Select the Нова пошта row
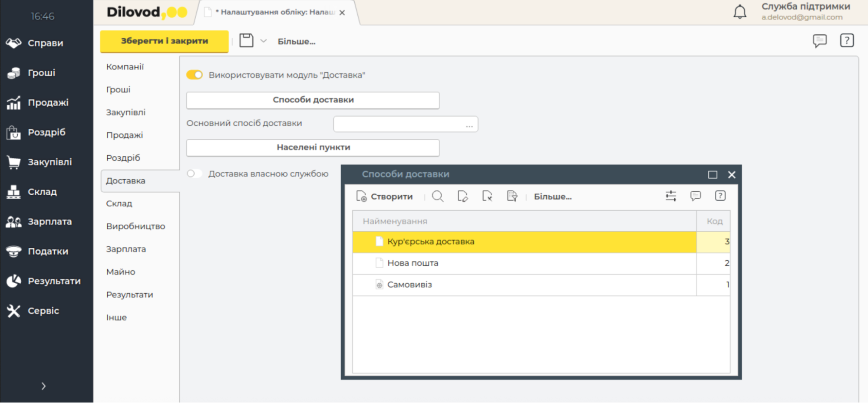This screenshot has width=868, height=403. tap(413, 263)
